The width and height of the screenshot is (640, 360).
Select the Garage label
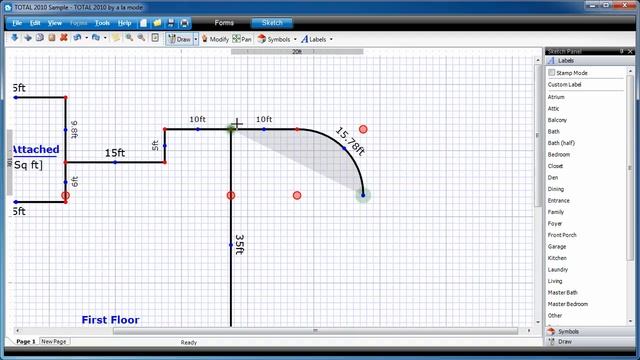557,247
